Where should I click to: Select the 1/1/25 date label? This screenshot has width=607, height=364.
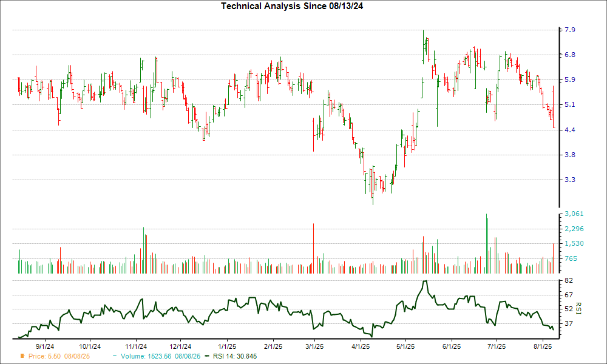[227, 346]
